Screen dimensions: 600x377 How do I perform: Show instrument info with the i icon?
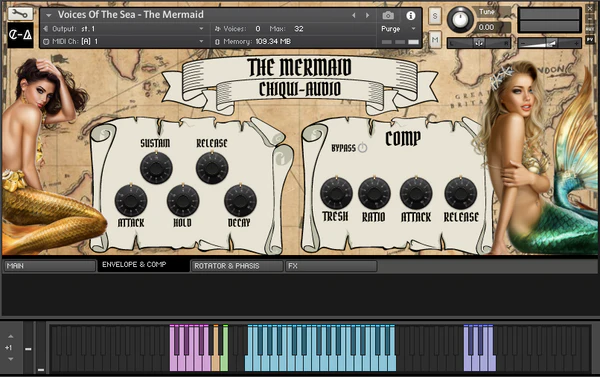[411, 15]
